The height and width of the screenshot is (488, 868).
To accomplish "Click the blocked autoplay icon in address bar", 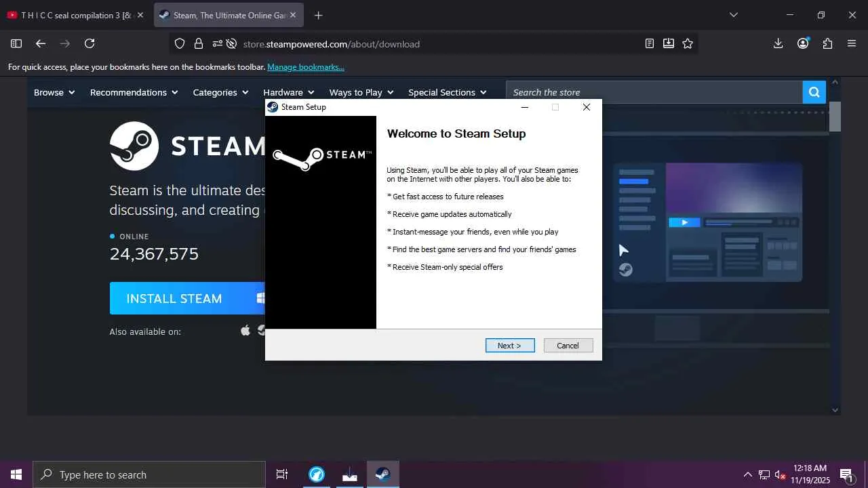I will pos(231,43).
